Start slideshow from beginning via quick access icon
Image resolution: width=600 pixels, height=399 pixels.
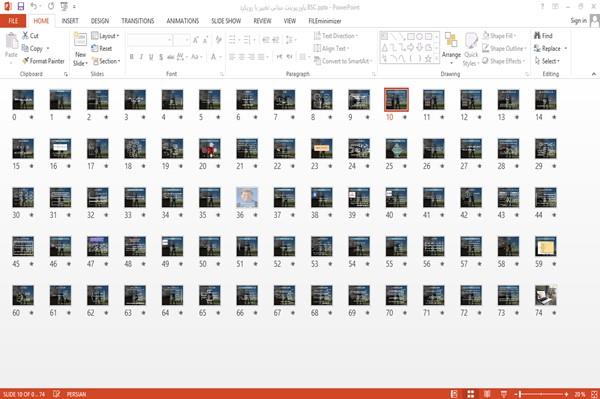[x=64, y=7]
